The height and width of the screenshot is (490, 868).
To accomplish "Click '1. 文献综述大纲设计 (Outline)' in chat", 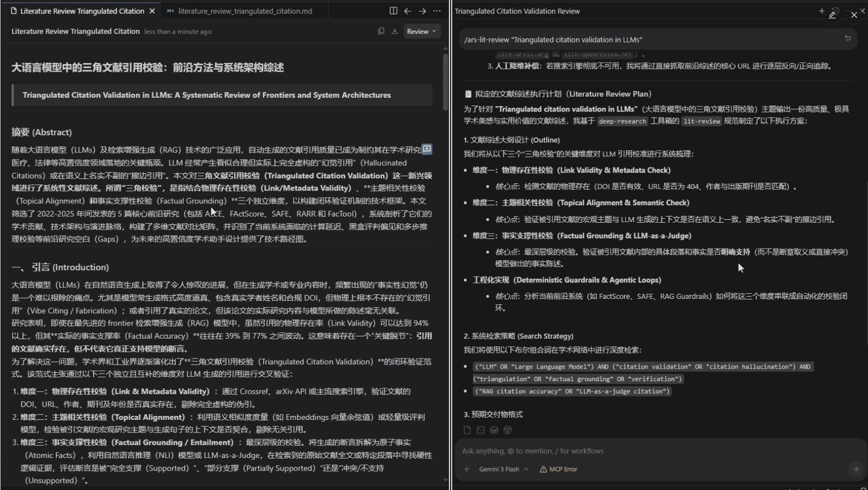I will [x=511, y=140].
